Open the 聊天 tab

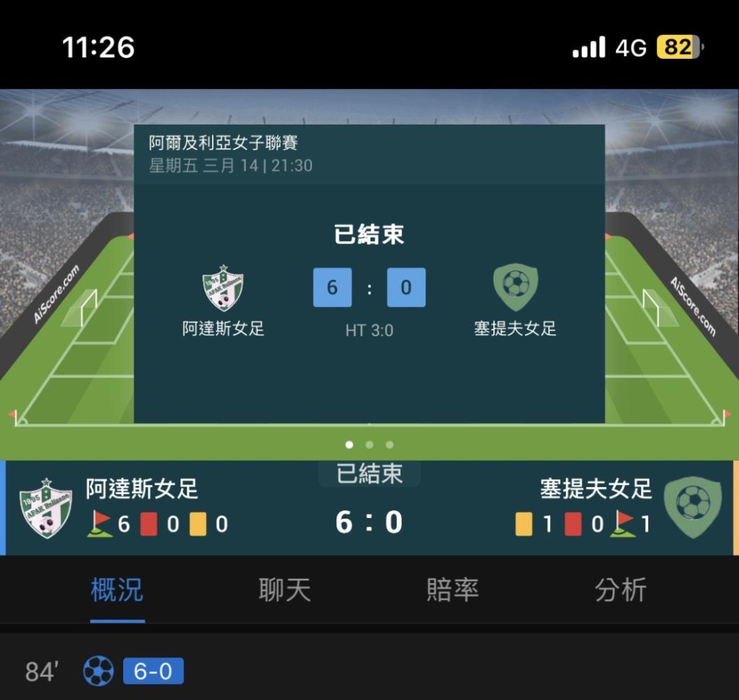pos(285,589)
